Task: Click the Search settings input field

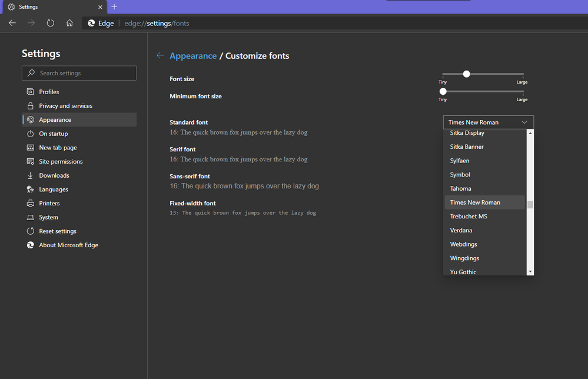Action: (x=82, y=73)
